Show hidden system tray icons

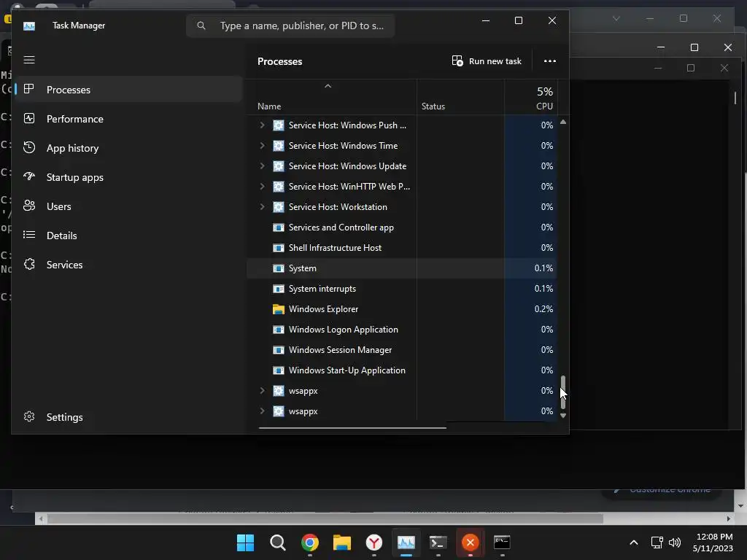[x=634, y=542]
